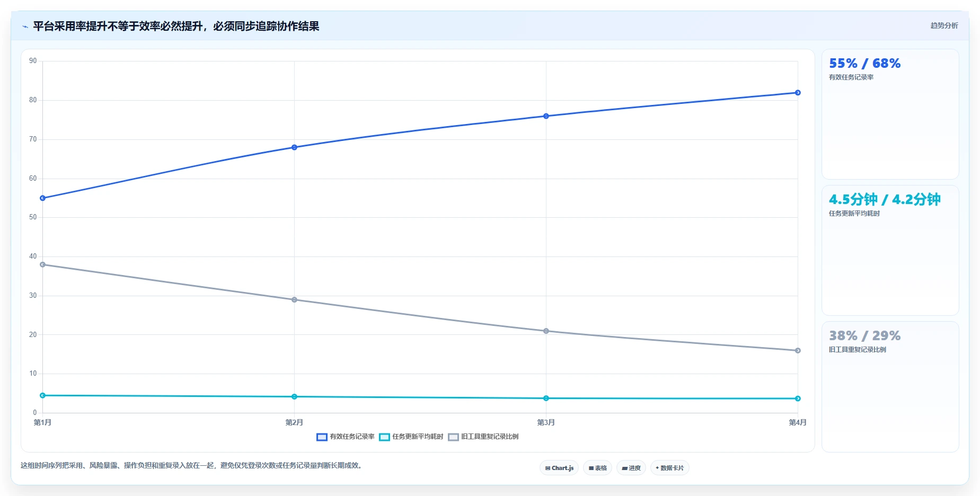
Task: Open the Chart.js chip
Action: pos(559,468)
